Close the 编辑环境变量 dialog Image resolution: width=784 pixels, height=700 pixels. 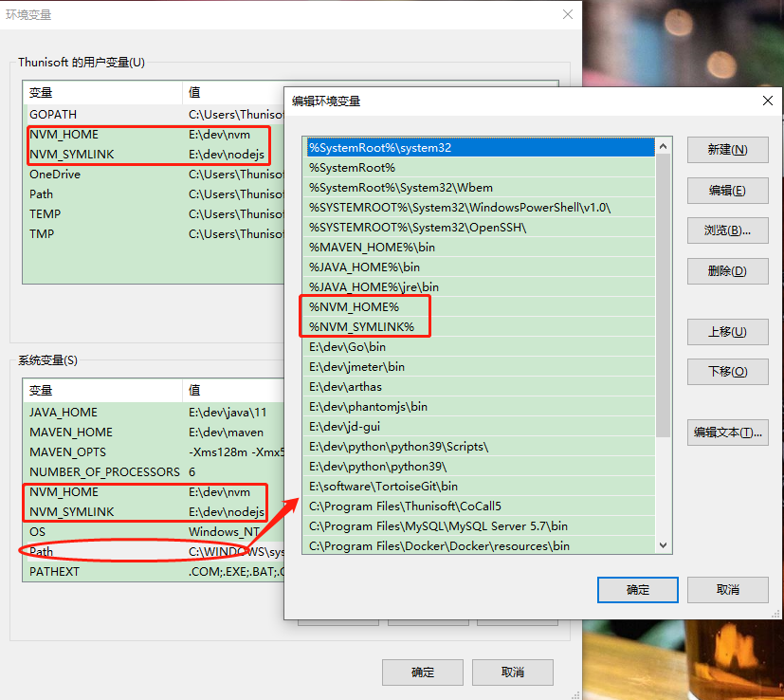tap(768, 101)
